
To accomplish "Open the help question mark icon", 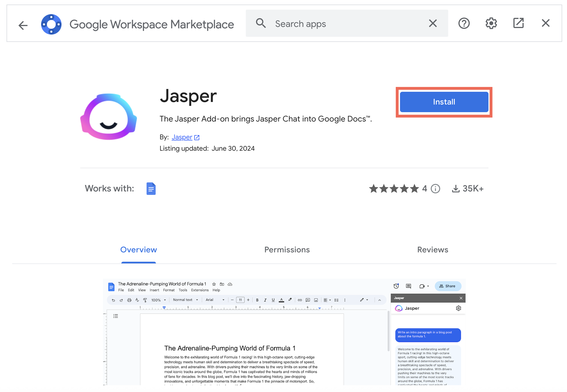I will point(464,23).
